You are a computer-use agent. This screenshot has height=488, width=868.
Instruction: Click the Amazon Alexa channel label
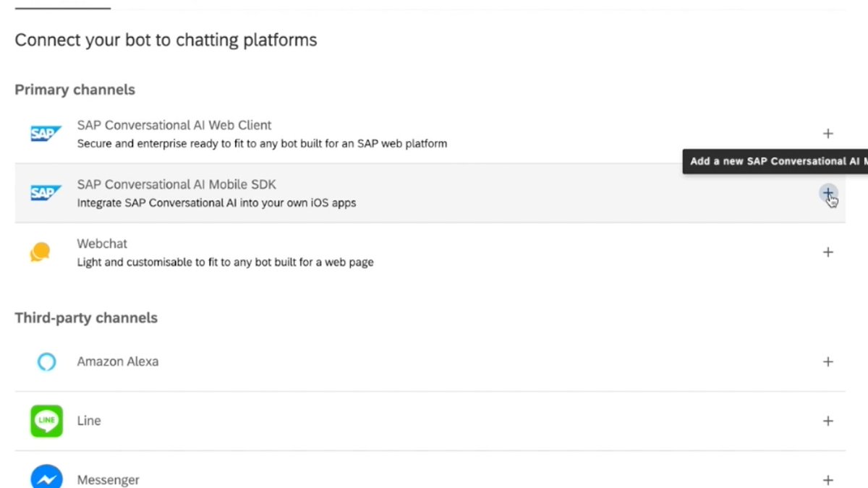[x=117, y=361]
